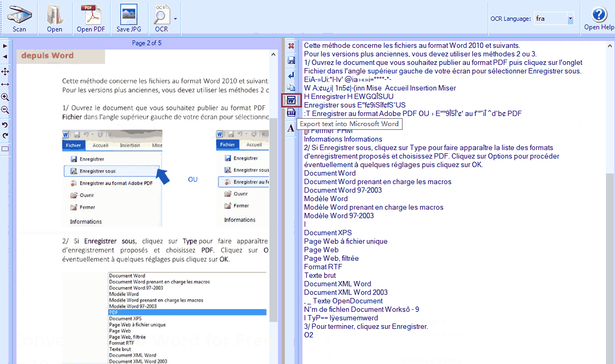Click the 'Page Web, filtrée' text line

click(331, 258)
